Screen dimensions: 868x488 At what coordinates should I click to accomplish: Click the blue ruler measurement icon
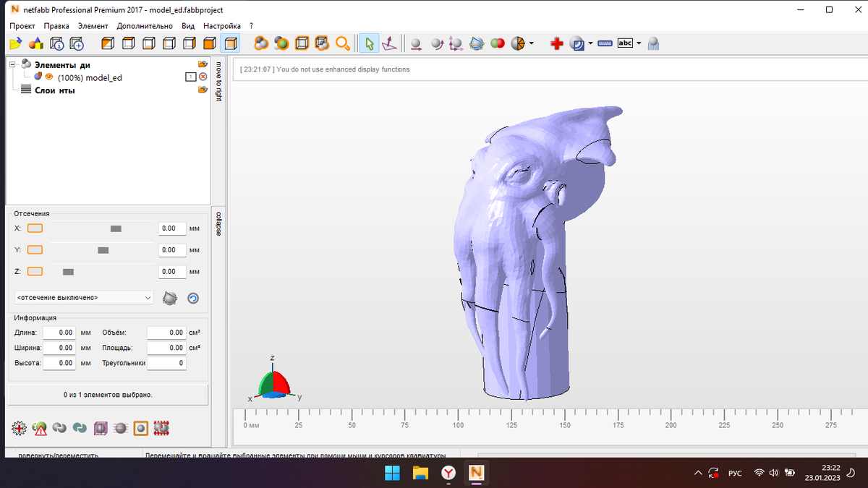[605, 44]
